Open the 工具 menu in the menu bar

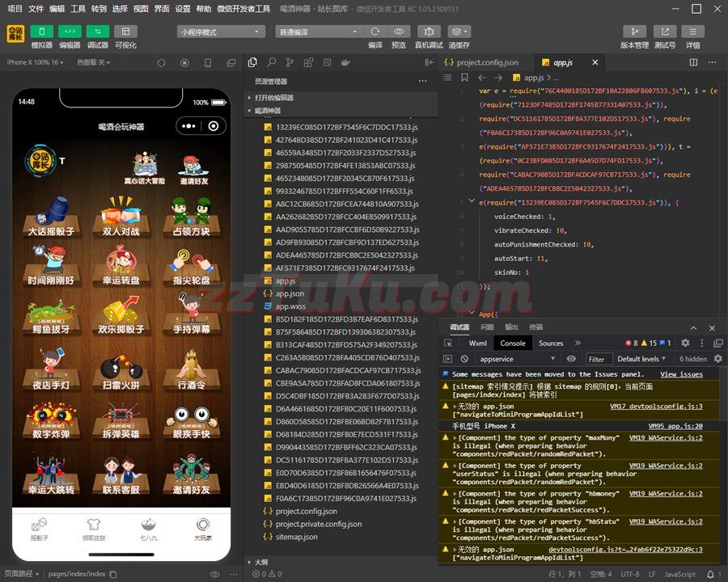(x=78, y=9)
